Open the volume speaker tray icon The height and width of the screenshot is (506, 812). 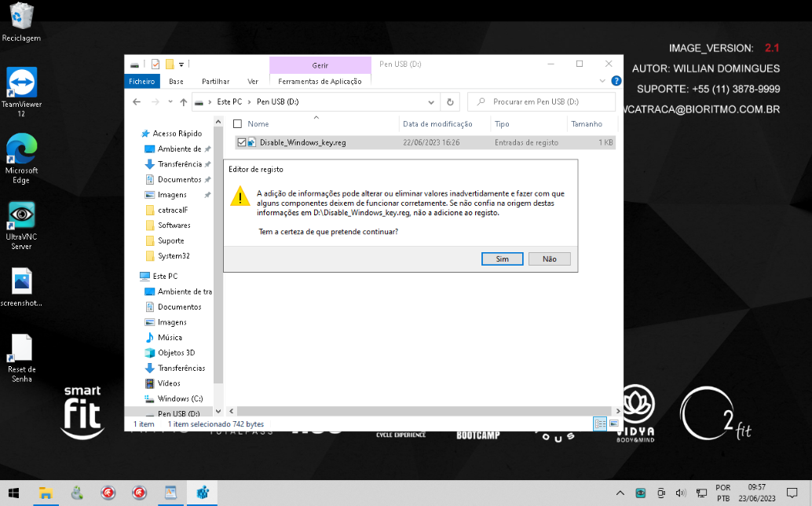pyautogui.click(x=681, y=493)
